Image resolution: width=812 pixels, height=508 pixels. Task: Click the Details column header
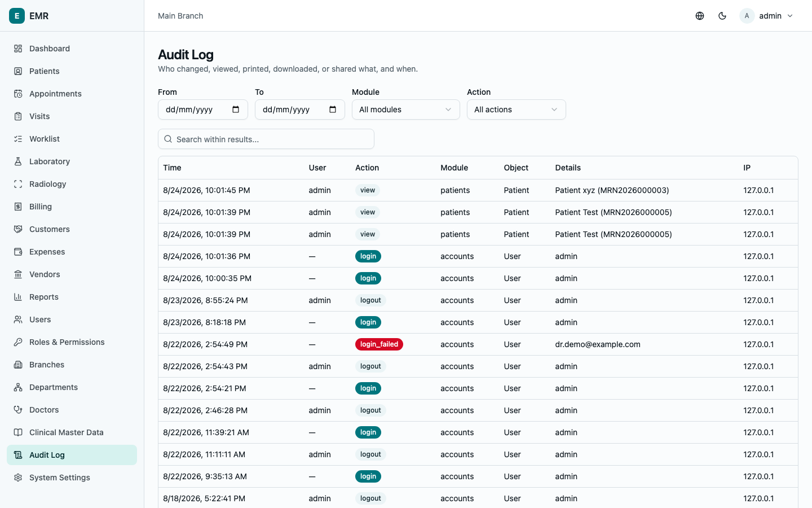[x=568, y=168]
